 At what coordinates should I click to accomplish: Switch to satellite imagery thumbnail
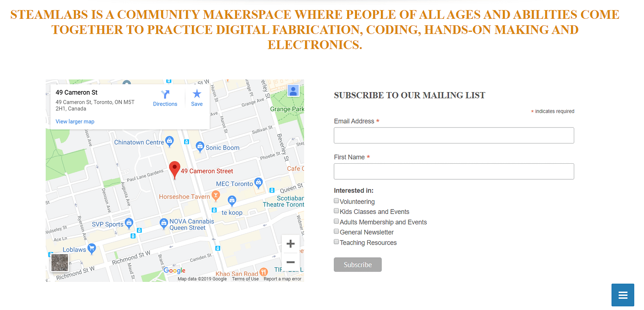(60, 262)
